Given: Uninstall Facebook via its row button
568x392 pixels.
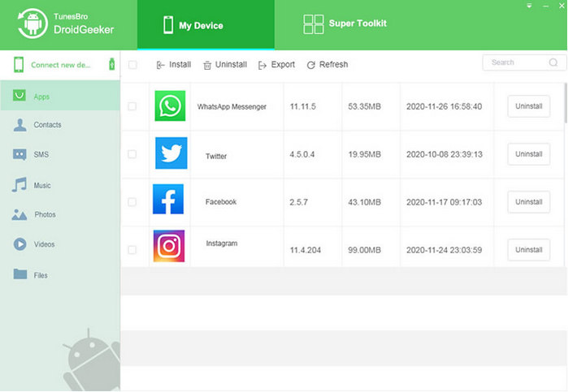Looking at the screenshot, I should [x=529, y=202].
